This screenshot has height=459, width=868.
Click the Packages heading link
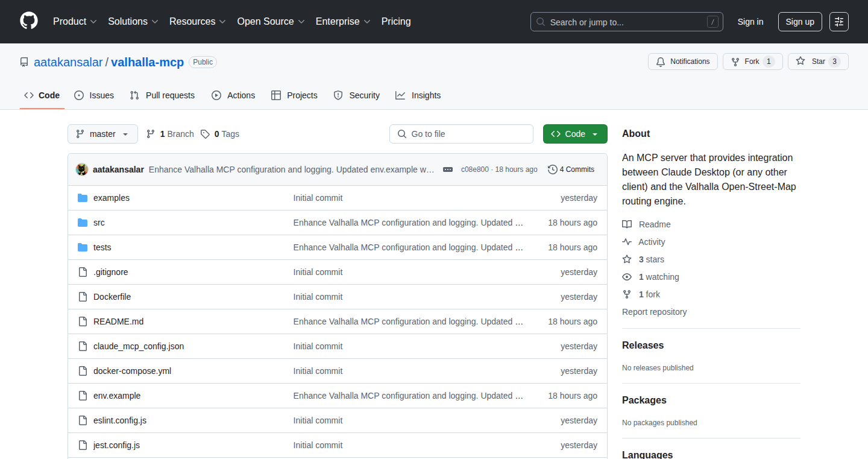[x=644, y=400]
